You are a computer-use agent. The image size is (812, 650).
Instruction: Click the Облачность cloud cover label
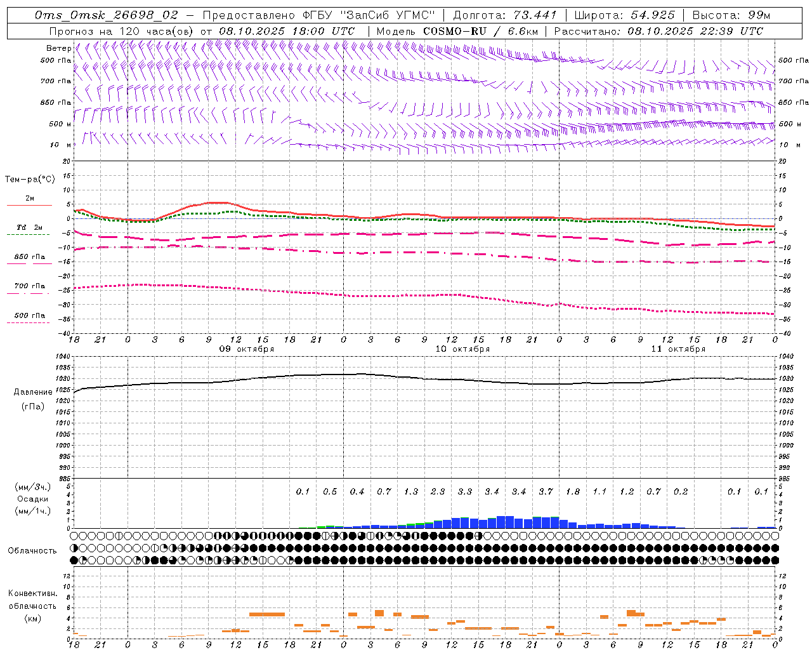(32, 551)
